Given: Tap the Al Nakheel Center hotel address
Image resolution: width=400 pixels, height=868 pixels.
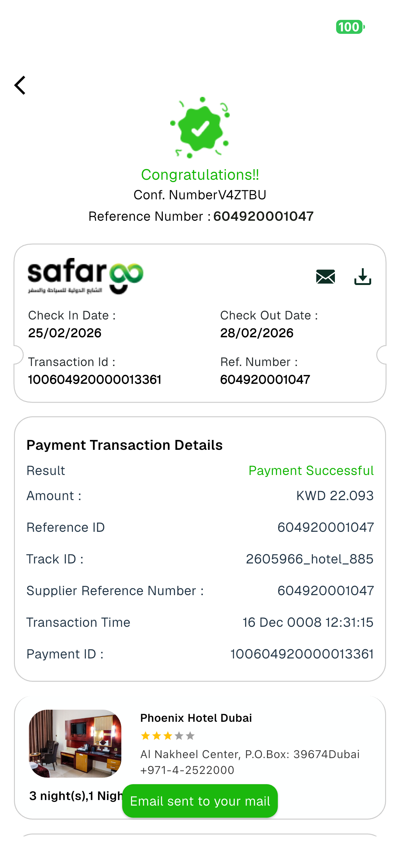Looking at the screenshot, I should [x=250, y=754].
